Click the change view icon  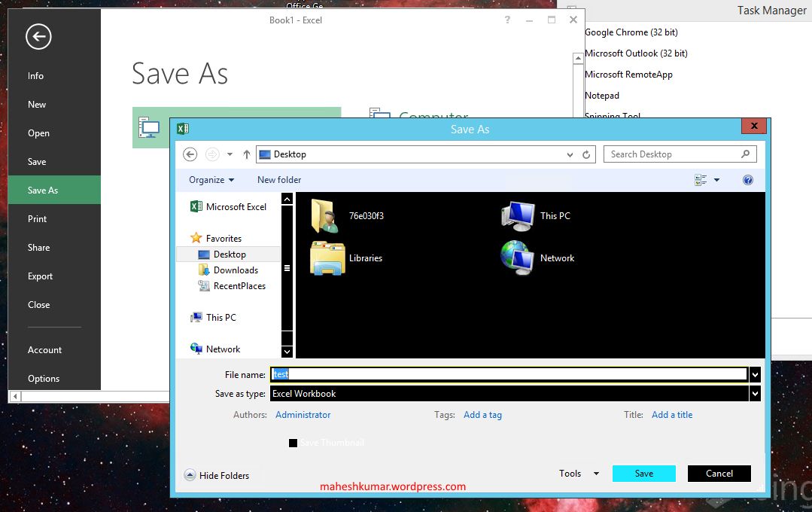pos(701,180)
